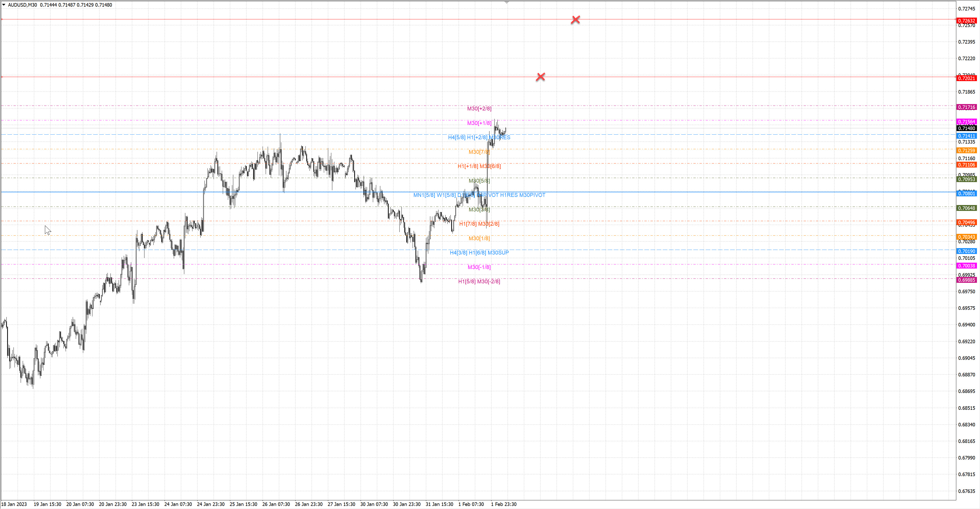Click the M30[-1/8] level label
The height and width of the screenshot is (509, 980).
pos(479,267)
